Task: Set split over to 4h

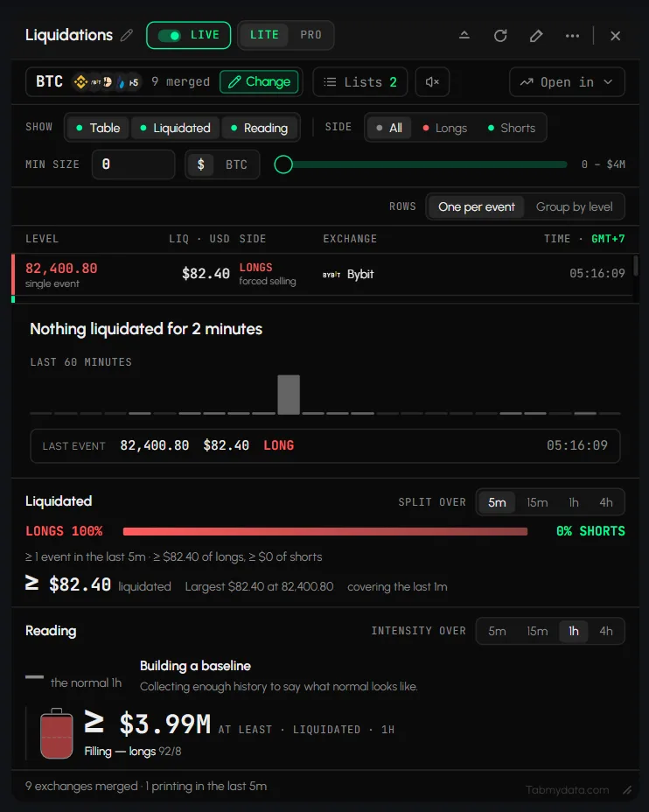Action: (605, 502)
